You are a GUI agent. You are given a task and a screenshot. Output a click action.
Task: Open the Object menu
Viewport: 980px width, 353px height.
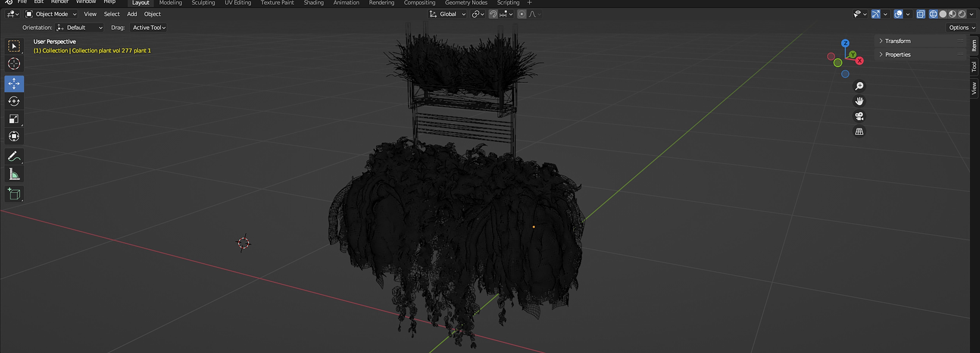click(152, 14)
